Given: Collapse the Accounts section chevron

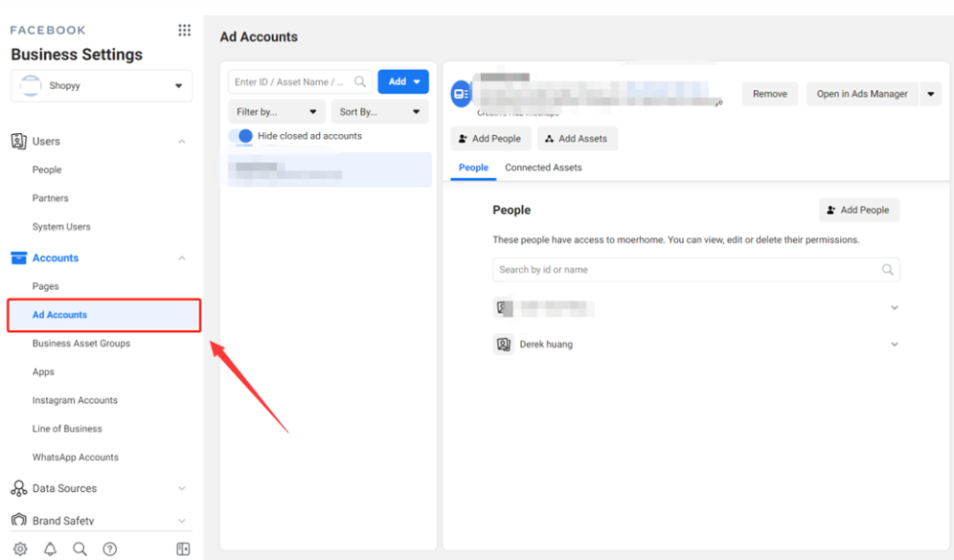Looking at the screenshot, I should tap(182, 258).
